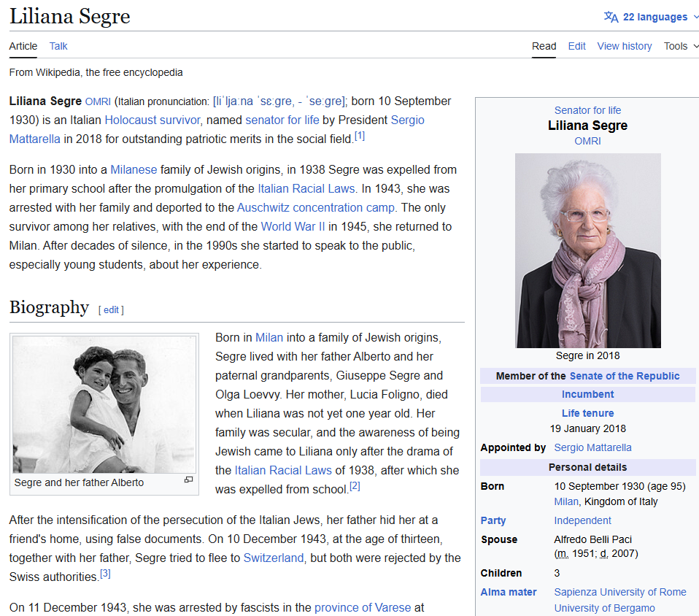This screenshot has width=699, height=616.
Task: Open the World War II link
Action: click(x=293, y=226)
